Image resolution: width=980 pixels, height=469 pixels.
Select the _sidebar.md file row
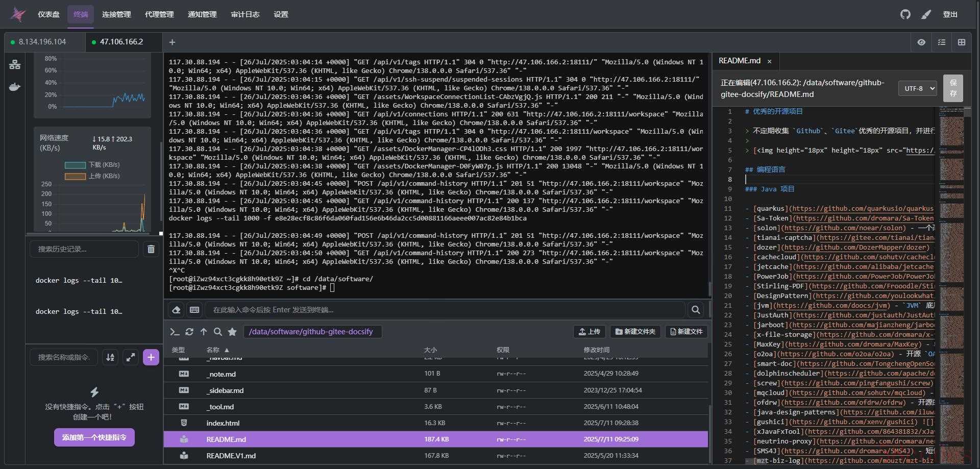click(436, 390)
